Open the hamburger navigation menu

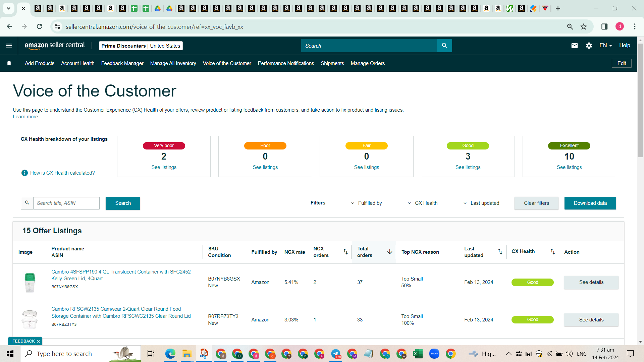[9, 46]
